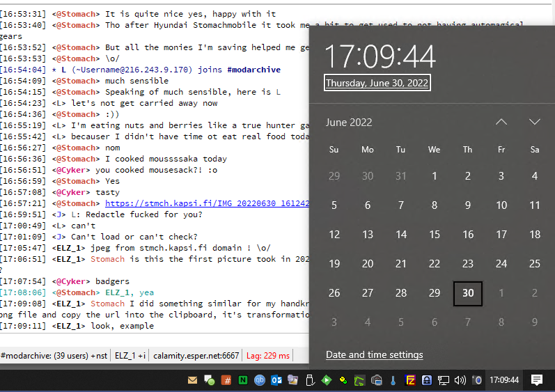This screenshot has width=555, height=392.
Task: Click the highlighted 'ELZ_1, yea' message
Action: coord(130,292)
